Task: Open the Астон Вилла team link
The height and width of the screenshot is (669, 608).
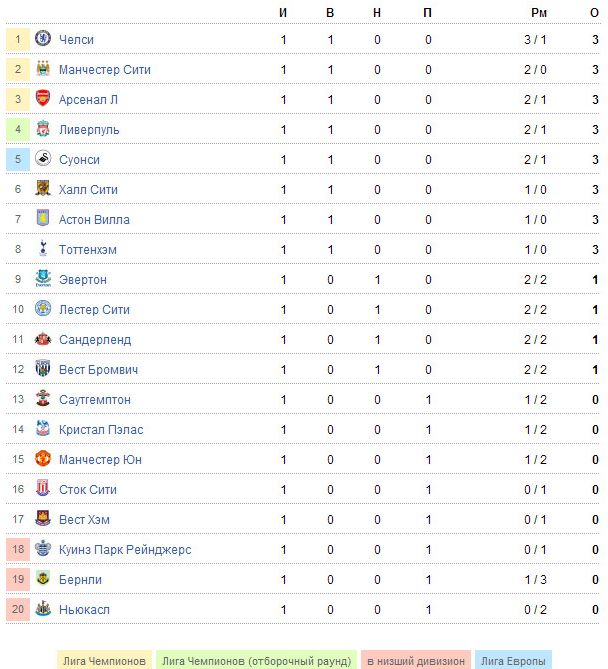Action: coord(94,219)
